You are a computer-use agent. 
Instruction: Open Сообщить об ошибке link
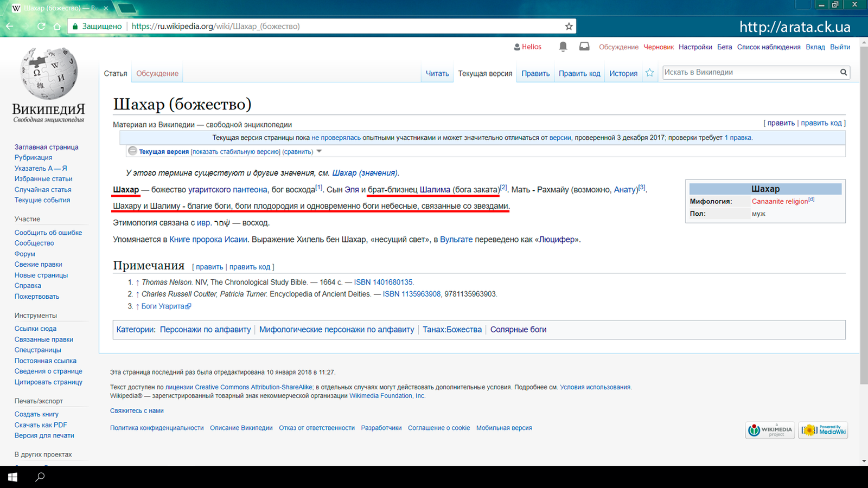tap(48, 233)
